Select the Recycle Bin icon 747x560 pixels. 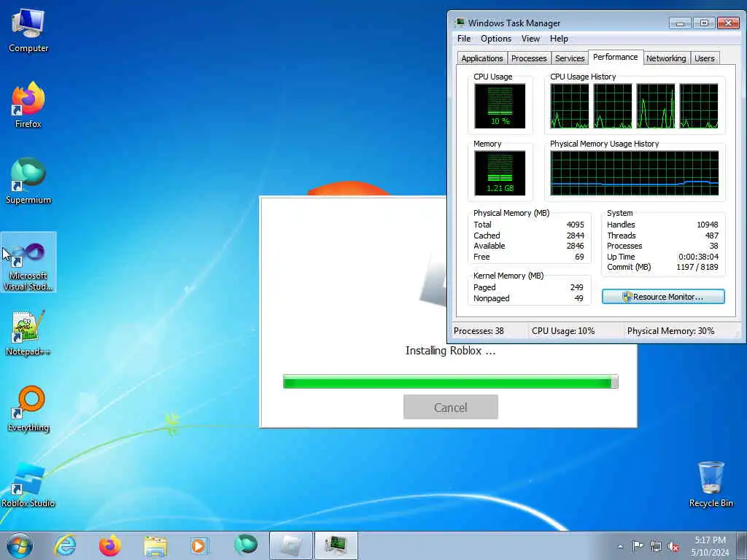tap(711, 484)
